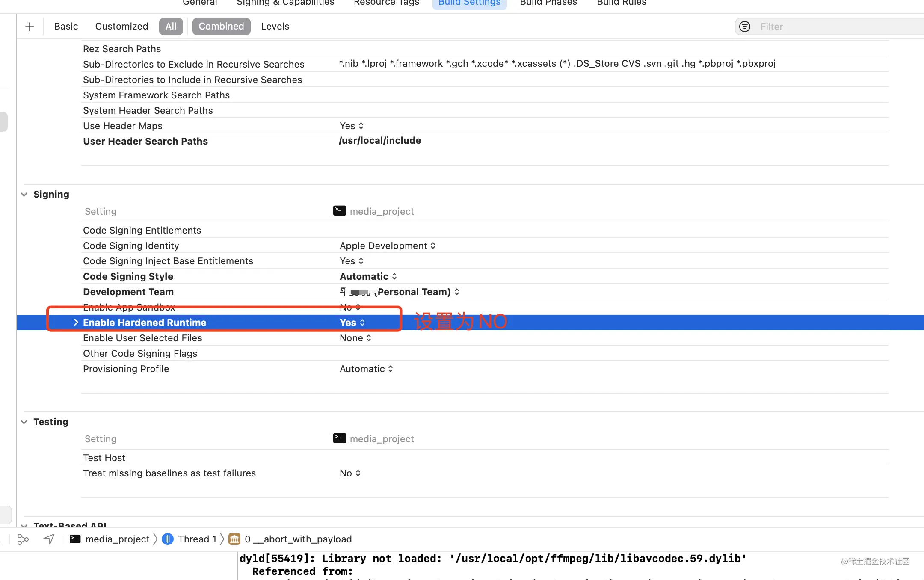Show Basic build settings
Viewport: 924px width, 580px height.
coord(66,27)
